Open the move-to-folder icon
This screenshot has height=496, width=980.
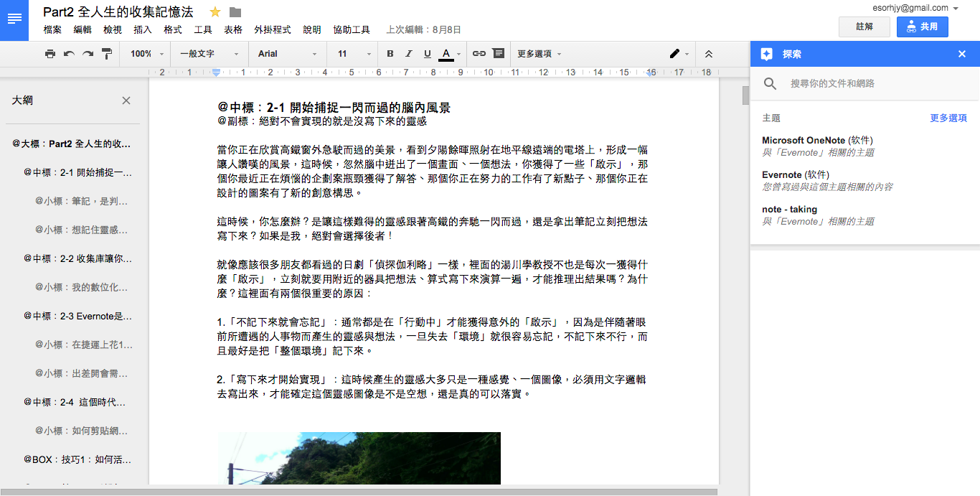pyautogui.click(x=235, y=12)
